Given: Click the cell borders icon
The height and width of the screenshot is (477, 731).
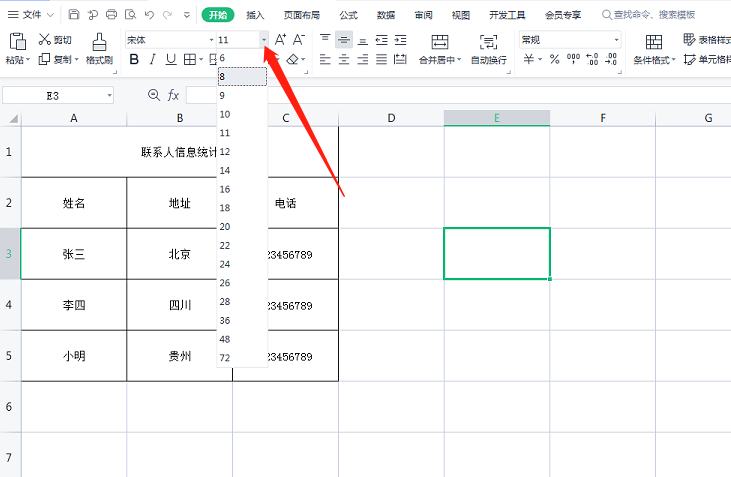Looking at the screenshot, I should pyautogui.click(x=190, y=59).
